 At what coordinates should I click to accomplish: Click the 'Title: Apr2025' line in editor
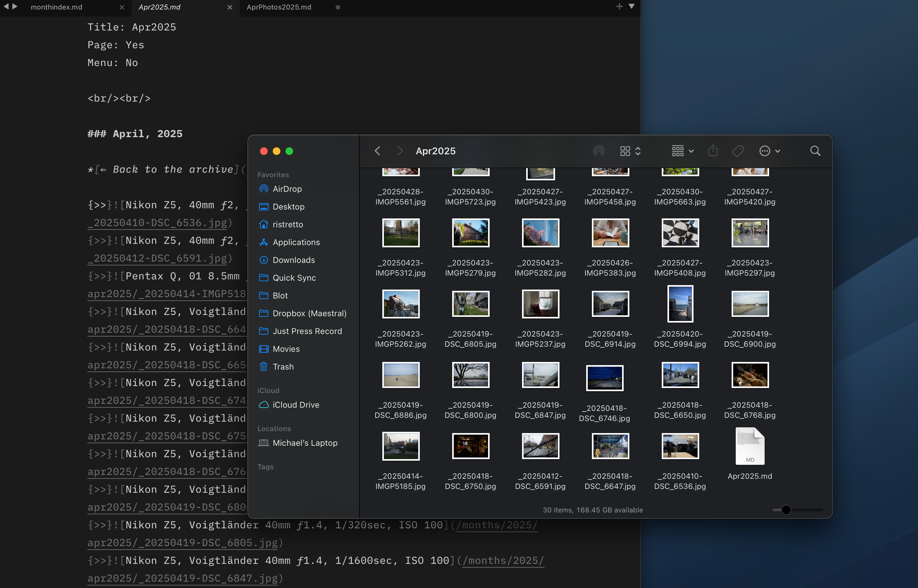point(132,27)
